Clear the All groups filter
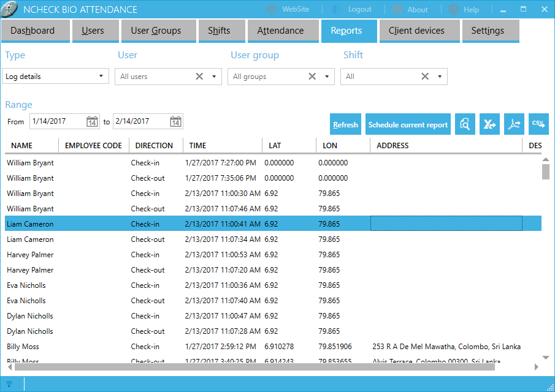This screenshot has height=392, width=555. (312, 77)
